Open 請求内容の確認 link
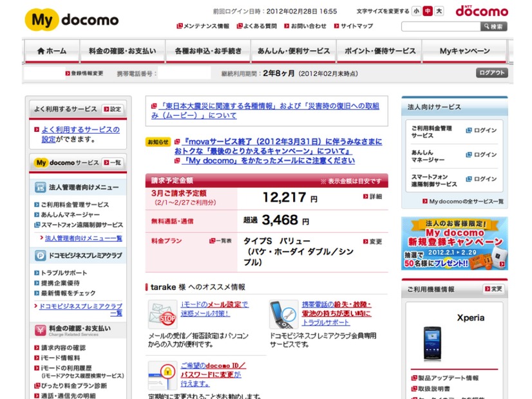532x399 pixels. 60,348
